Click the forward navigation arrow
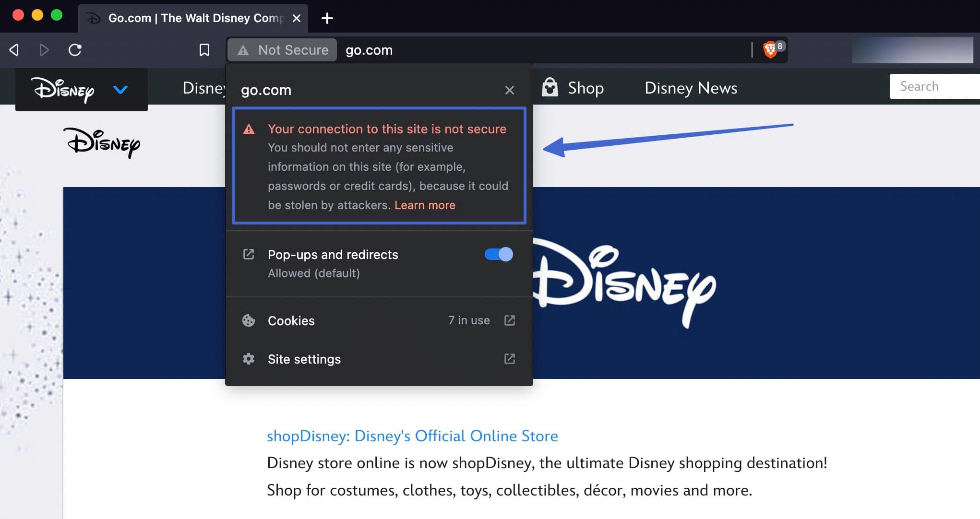This screenshot has height=519, width=980. 44,49
